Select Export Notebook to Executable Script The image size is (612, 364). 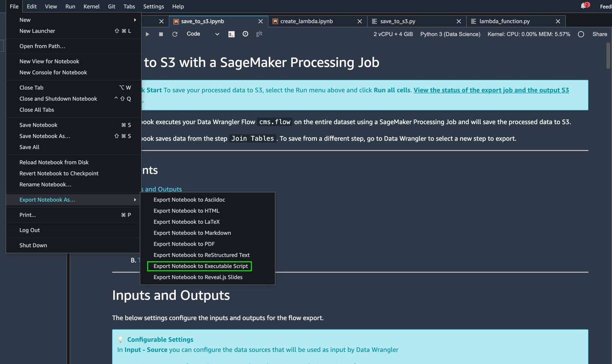pyautogui.click(x=200, y=266)
